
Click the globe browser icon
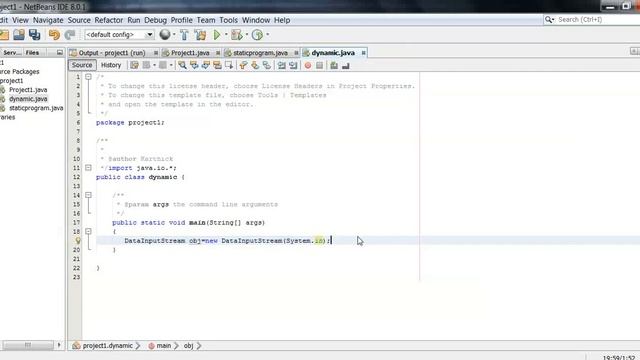click(164, 35)
